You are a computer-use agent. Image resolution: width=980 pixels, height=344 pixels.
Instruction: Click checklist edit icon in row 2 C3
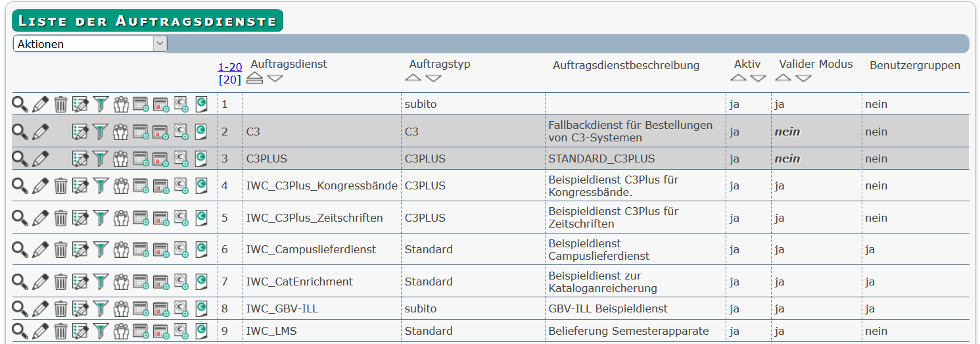tap(80, 132)
